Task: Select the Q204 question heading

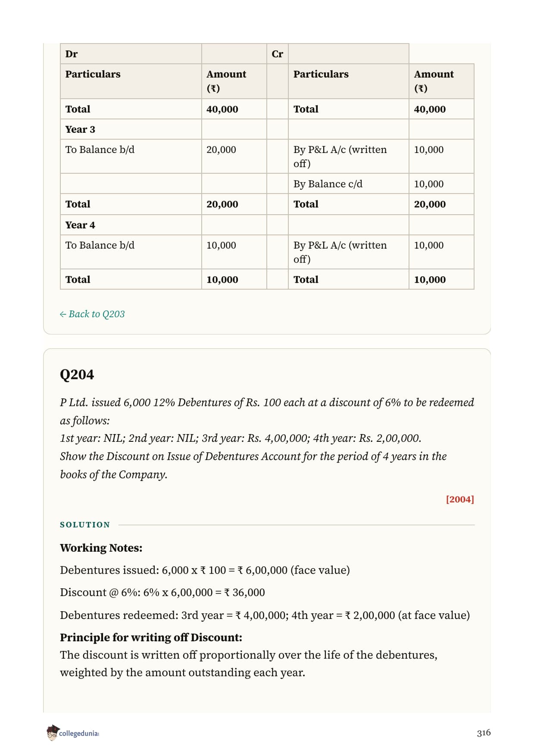Action: click(77, 374)
